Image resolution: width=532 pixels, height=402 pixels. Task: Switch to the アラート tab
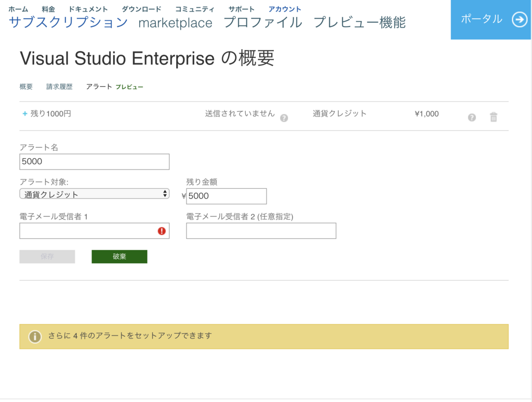[x=99, y=87]
